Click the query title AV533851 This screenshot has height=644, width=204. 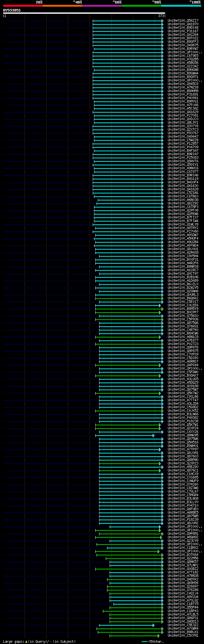[x=12, y=10]
